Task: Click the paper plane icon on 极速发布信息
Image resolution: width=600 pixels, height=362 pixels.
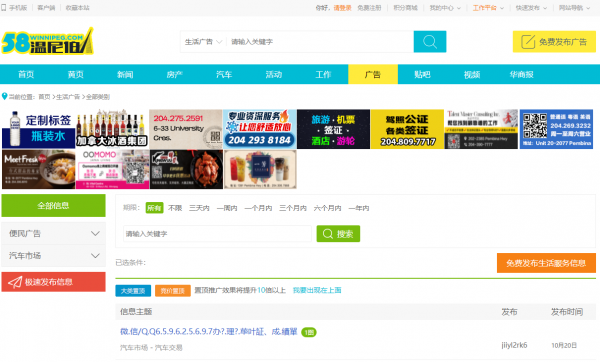Action: pyautogui.click(x=15, y=282)
